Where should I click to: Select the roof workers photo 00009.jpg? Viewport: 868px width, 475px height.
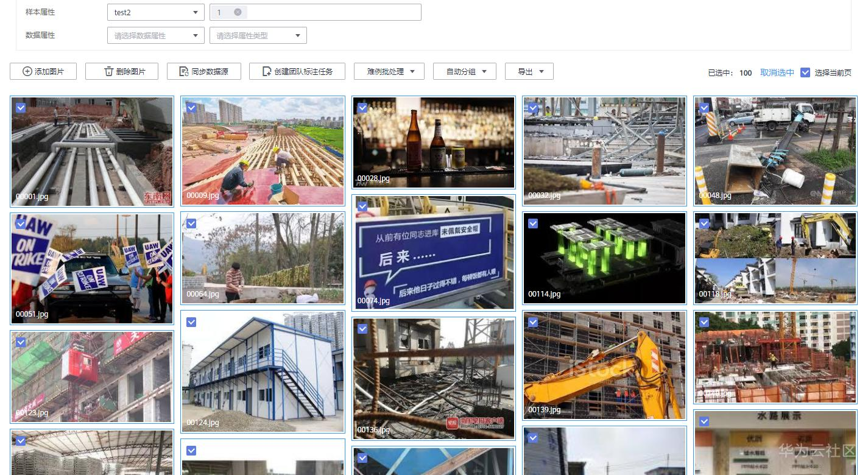coord(263,151)
